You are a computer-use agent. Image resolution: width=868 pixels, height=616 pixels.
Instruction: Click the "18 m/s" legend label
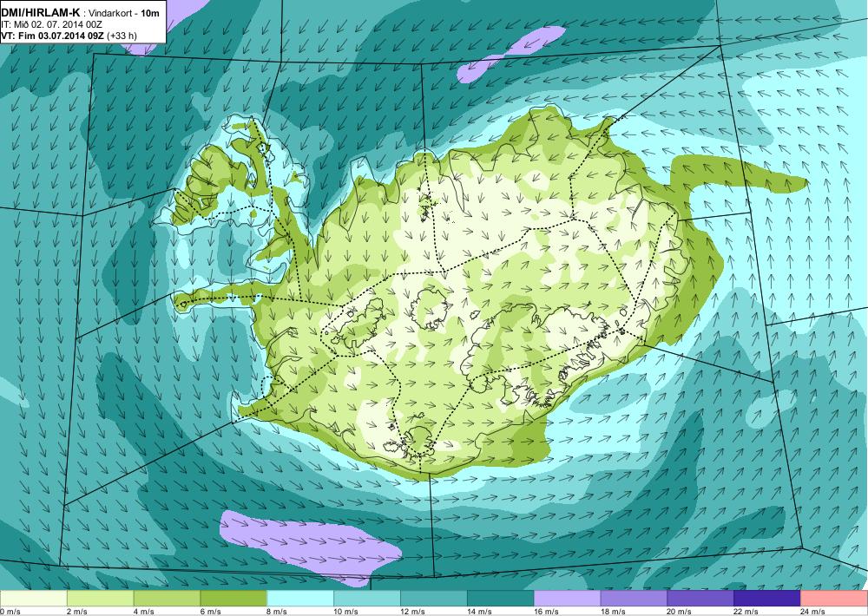click(x=614, y=611)
